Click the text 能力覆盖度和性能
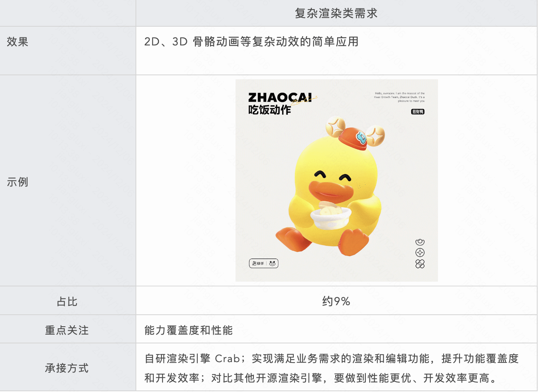This screenshot has width=538, height=392. pos(188,330)
